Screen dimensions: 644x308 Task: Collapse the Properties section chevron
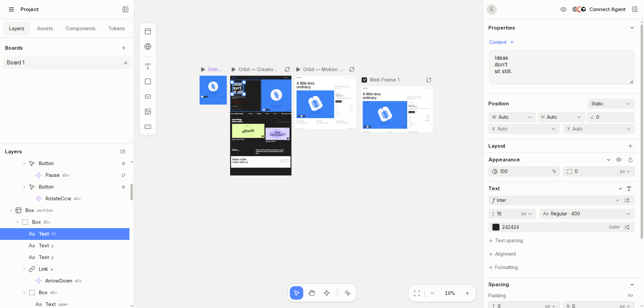632,28
